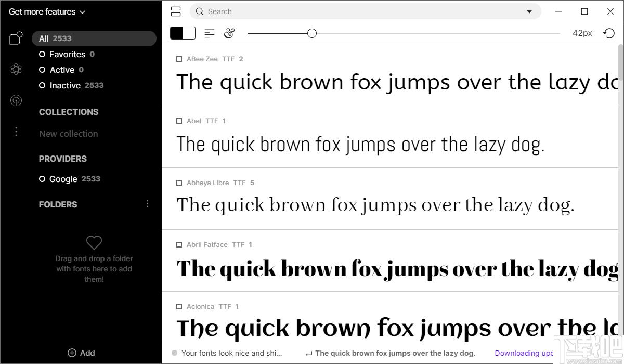Maximize the application window

pos(584,11)
